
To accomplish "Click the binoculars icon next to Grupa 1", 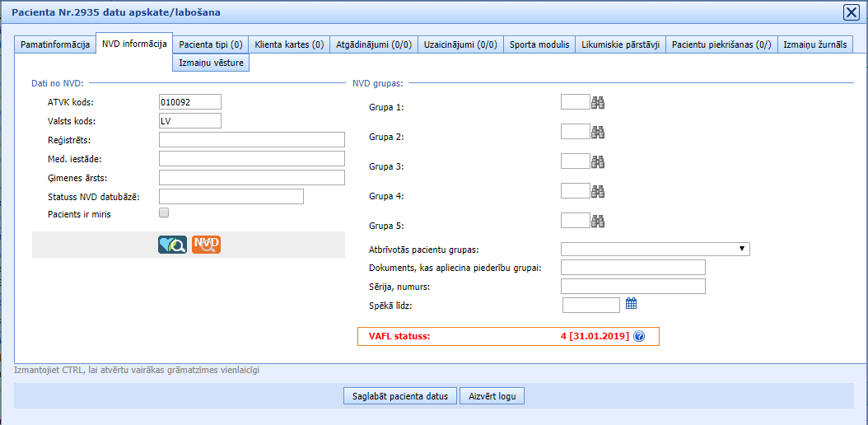I will pos(598,102).
